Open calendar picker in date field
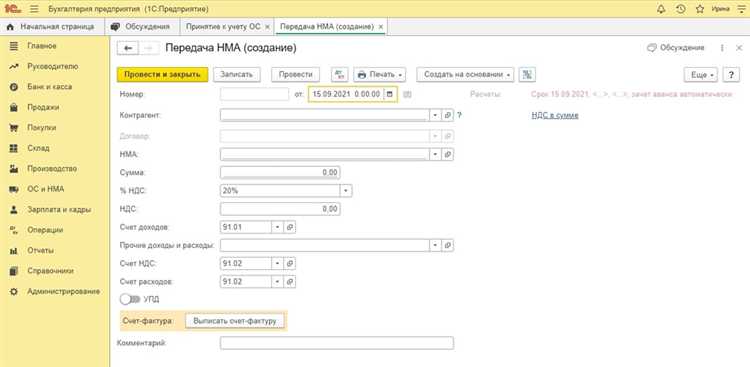This screenshot has width=750, height=367. pos(389,94)
